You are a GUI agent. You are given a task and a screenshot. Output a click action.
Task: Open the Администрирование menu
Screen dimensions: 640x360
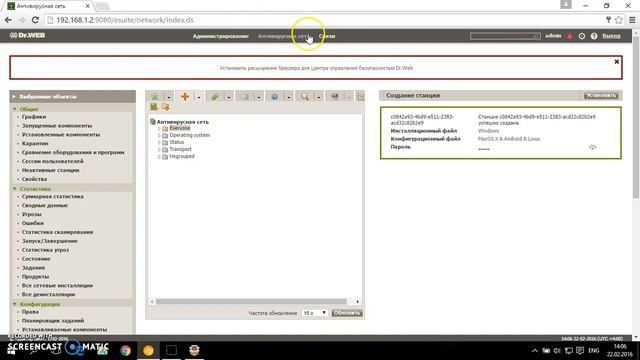click(220, 36)
